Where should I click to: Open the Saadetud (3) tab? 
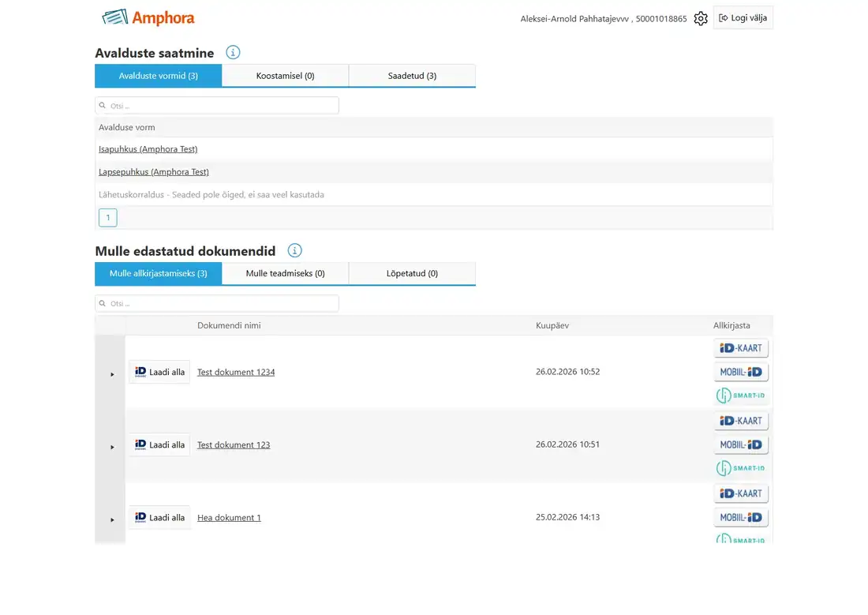412,75
